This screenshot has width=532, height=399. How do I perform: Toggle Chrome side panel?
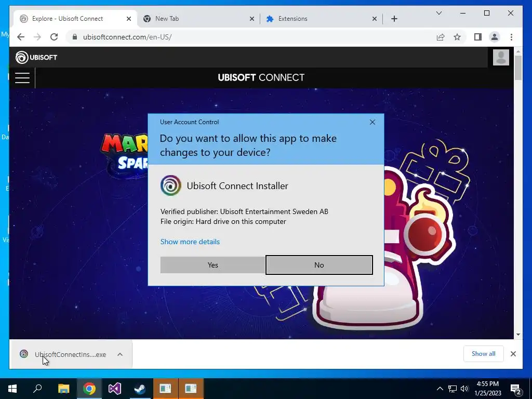click(x=478, y=37)
